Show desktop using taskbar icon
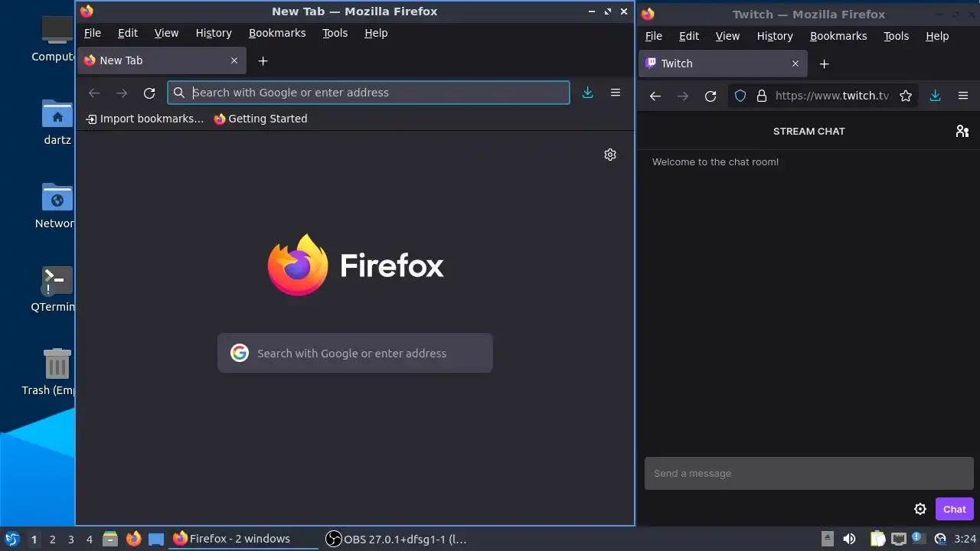The height and width of the screenshot is (551, 980). (x=156, y=539)
